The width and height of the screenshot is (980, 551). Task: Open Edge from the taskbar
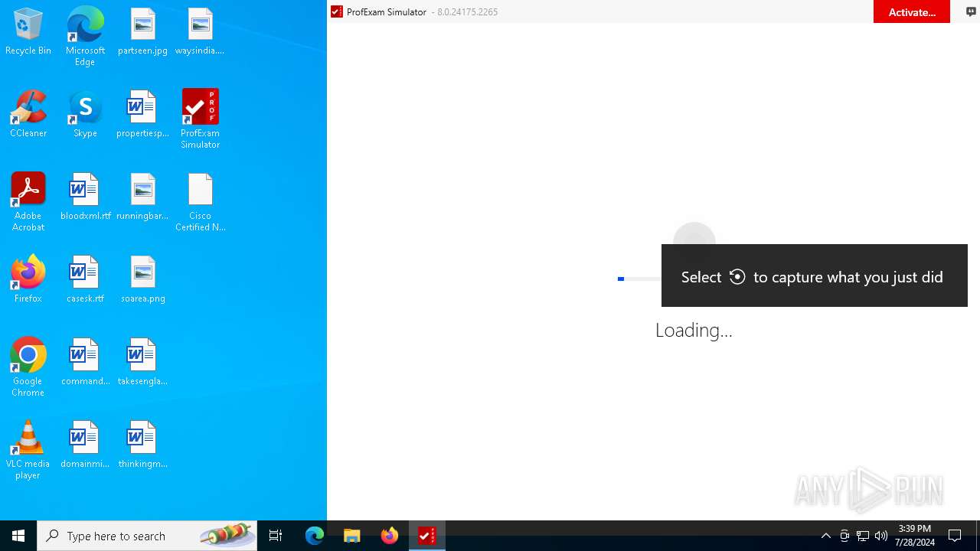tap(315, 536)
